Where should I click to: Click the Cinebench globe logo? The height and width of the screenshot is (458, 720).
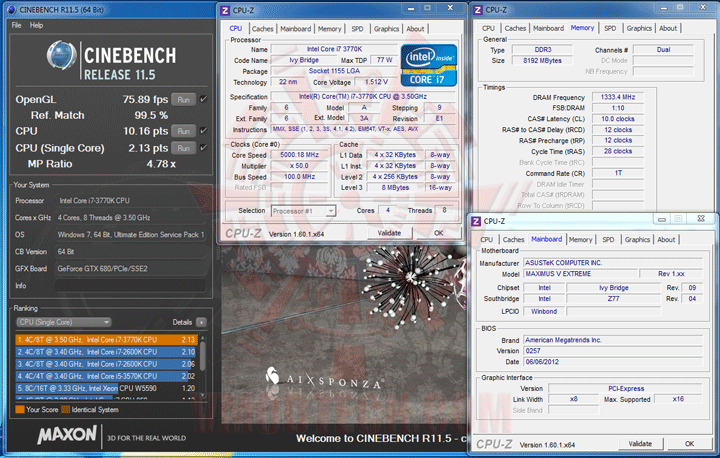pos(62,56)
